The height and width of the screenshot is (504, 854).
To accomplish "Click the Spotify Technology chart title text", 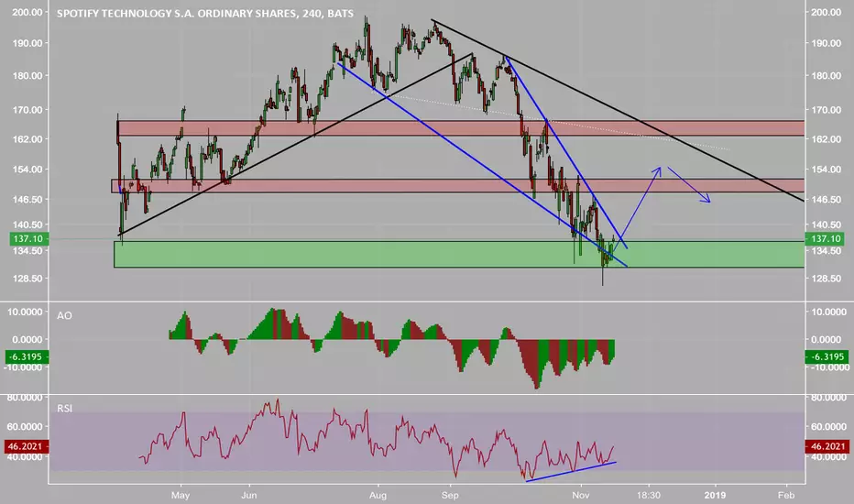I will (x=204, y=13).
